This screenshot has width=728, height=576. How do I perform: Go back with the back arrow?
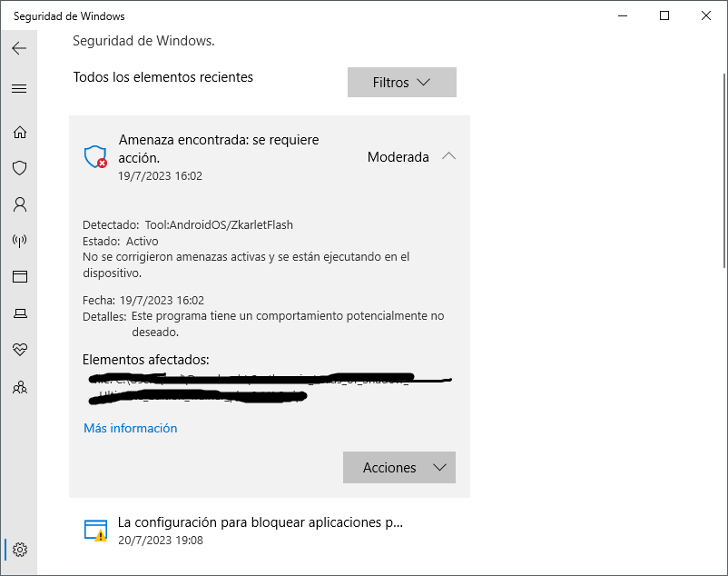(19, 48)
